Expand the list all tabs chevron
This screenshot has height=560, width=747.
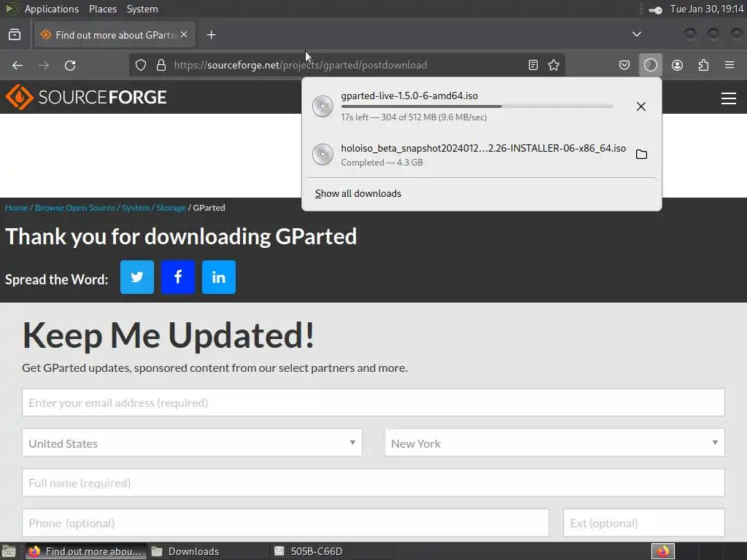click(x=636, y=34)
